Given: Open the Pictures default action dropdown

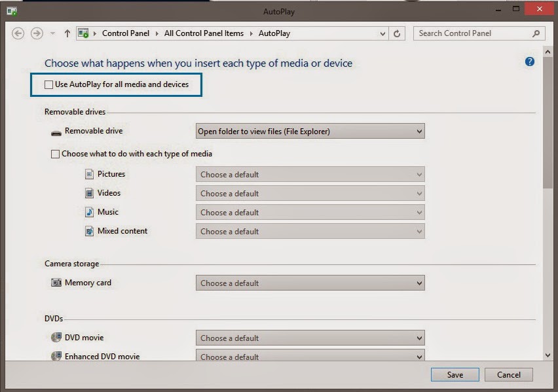Looking at the screenshot, I should [x=310, y=174].
